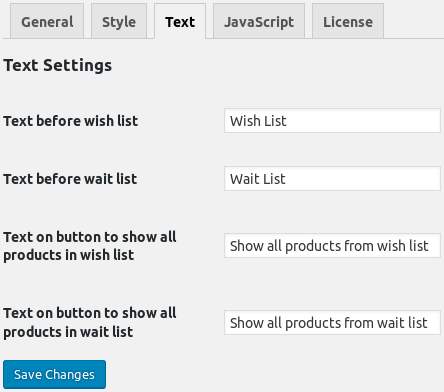Go to the JavaScript tab
444x392 pixels.
coord(259,21)
